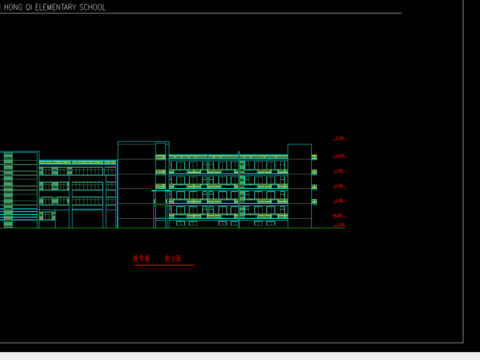The image size is (480, 360).
Task: Select the central vertical divider of classroom wing
Action: 239,190
